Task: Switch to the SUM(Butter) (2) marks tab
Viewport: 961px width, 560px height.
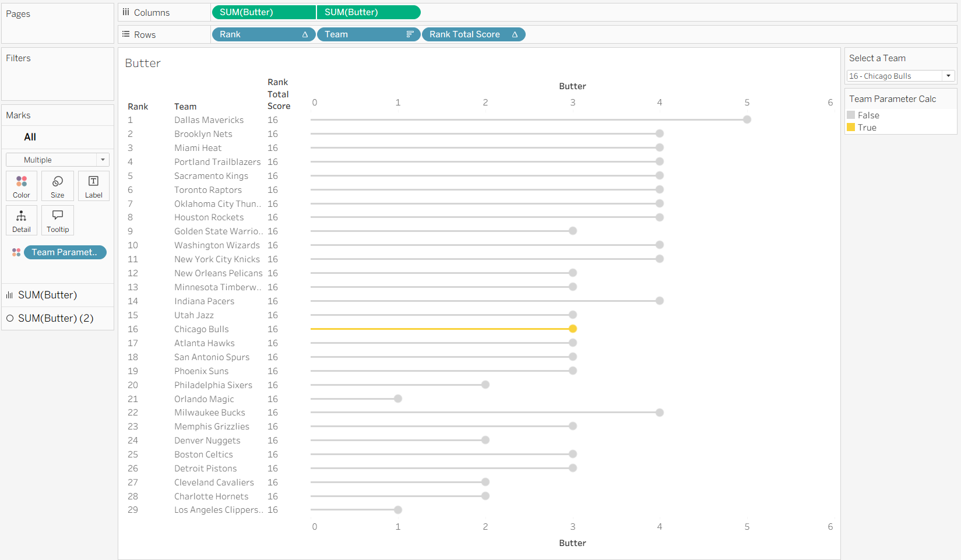Action: click(55, 318)
